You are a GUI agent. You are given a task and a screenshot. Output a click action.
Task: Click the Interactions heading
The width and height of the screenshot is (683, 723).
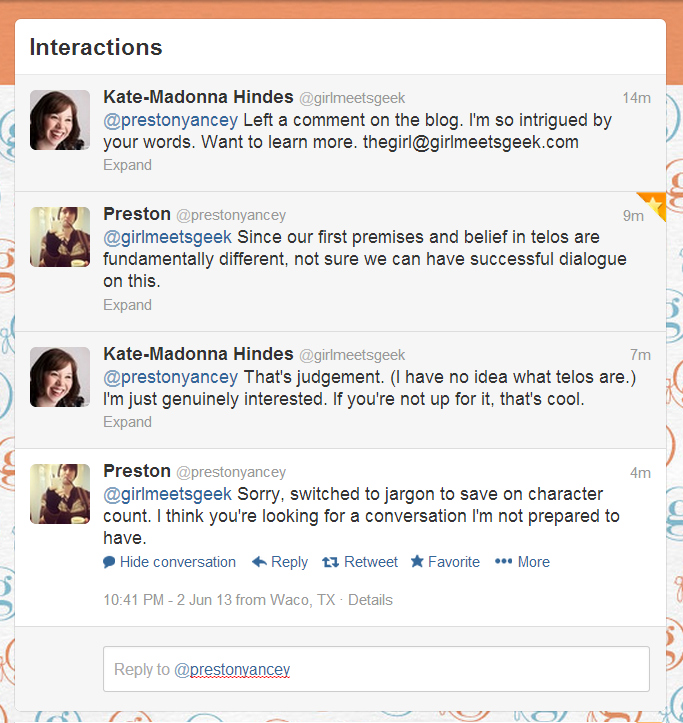pos(96,47)
